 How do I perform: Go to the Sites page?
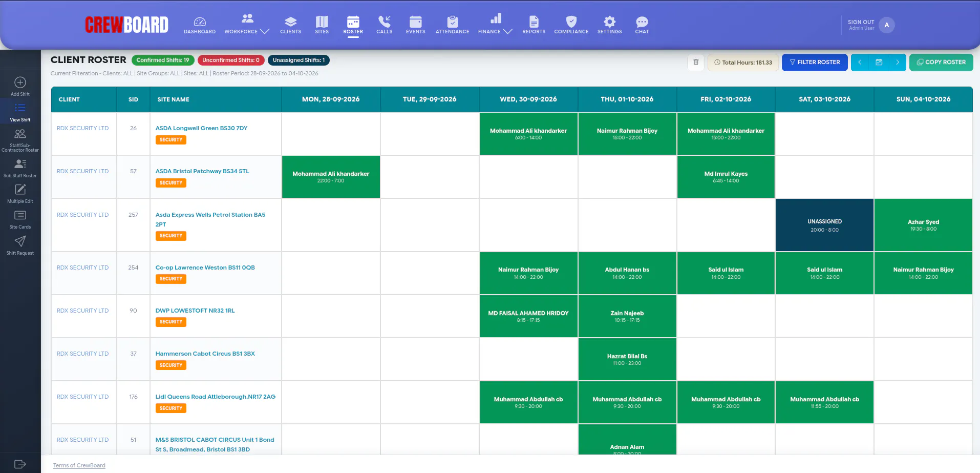click(322, 25)
